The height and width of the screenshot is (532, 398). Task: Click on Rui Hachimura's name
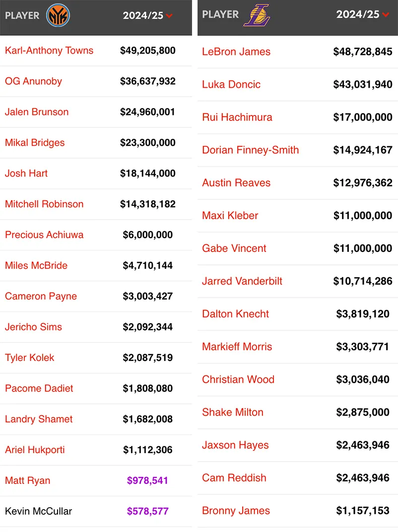[x=237, y=117]
